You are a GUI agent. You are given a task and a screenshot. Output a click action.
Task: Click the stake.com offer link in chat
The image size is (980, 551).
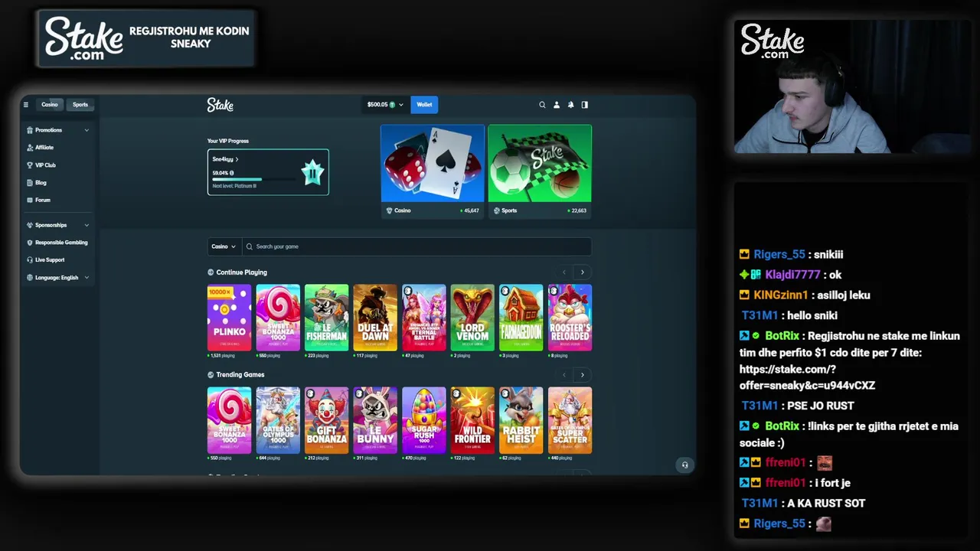coord(807,377)
